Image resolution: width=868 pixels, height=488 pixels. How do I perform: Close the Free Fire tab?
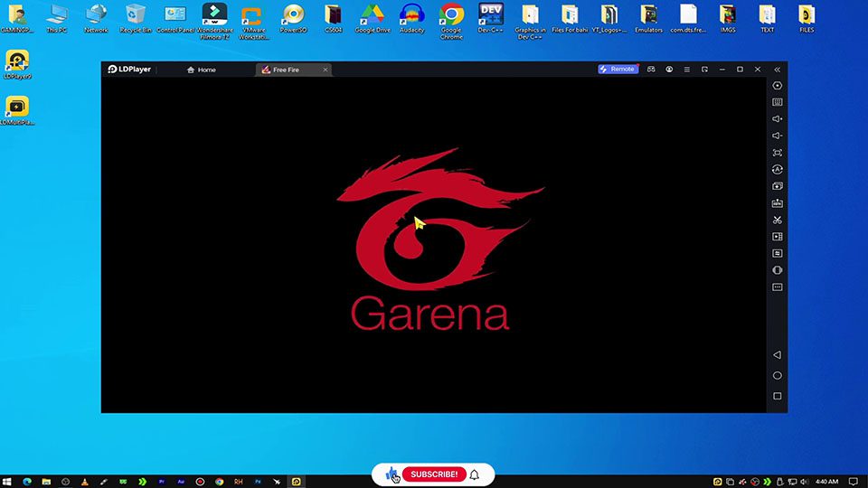(325, 70)
